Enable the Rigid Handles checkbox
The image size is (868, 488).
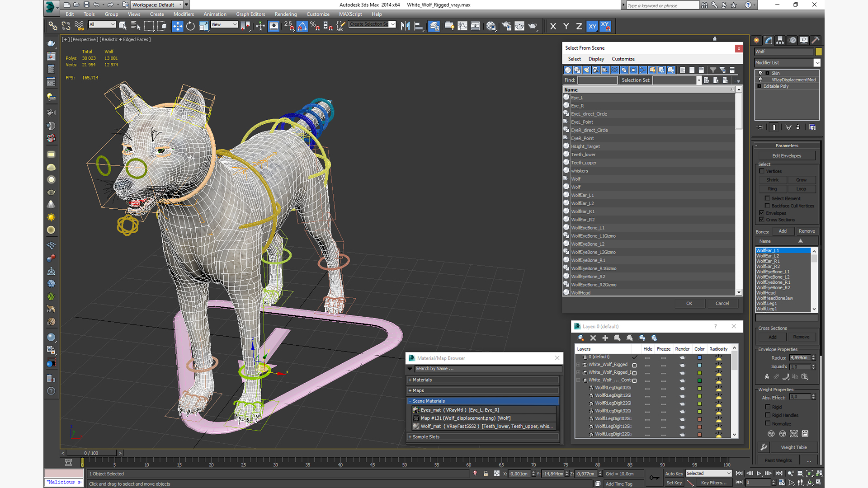point(768,415)
